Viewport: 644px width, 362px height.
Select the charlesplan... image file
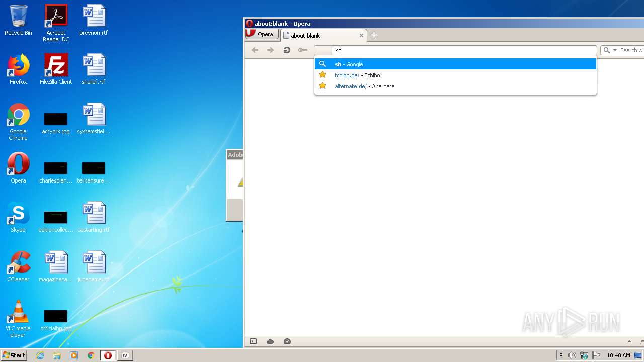(56, 172)
